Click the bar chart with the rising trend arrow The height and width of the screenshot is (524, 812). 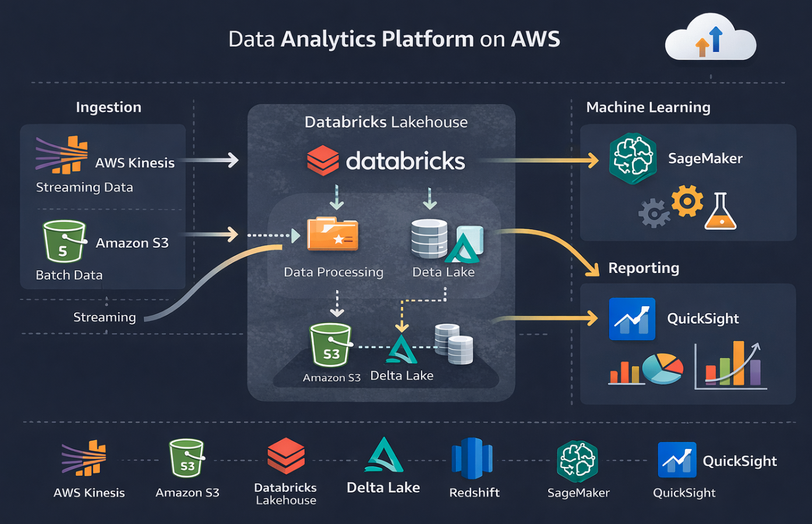click(x=730, y=365)
